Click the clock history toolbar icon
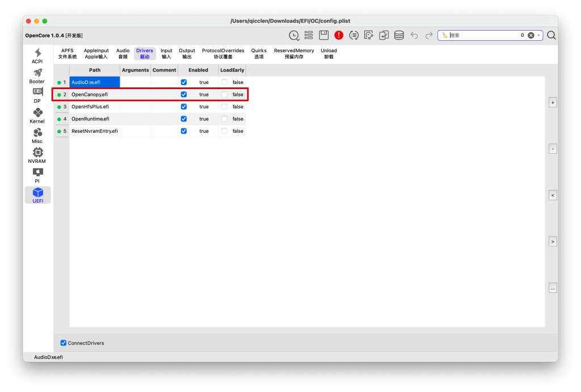Viewport: 581px width, 392px height. pyautogui.click(x=294, y=35)
